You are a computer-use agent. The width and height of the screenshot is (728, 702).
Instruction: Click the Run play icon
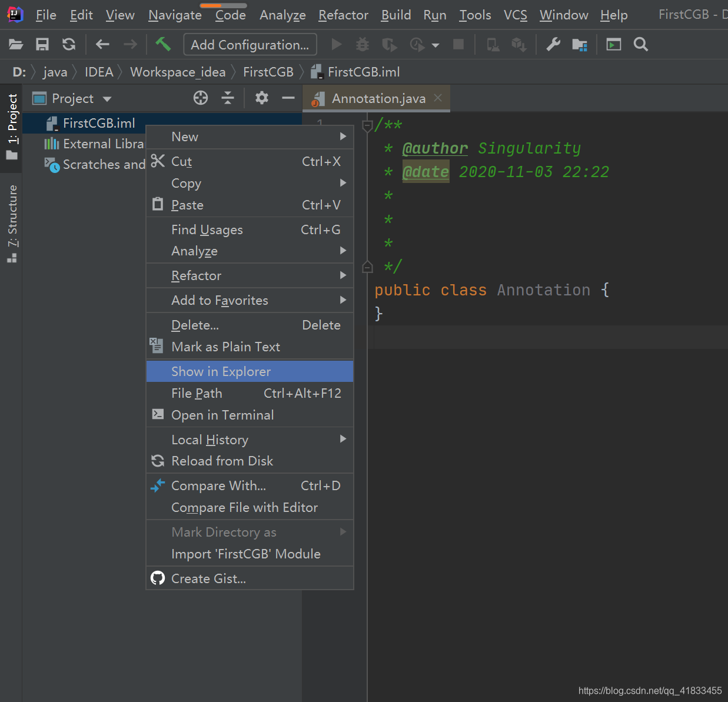337,44
